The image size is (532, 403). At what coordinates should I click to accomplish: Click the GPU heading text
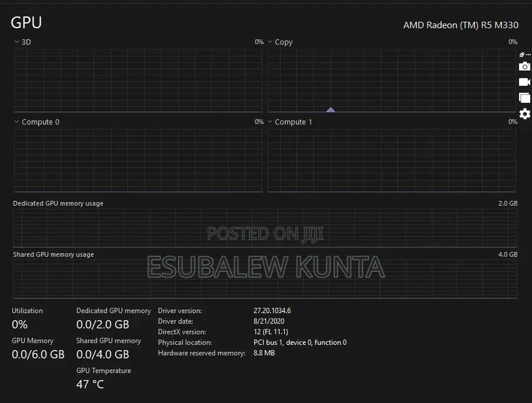point(26,23)
